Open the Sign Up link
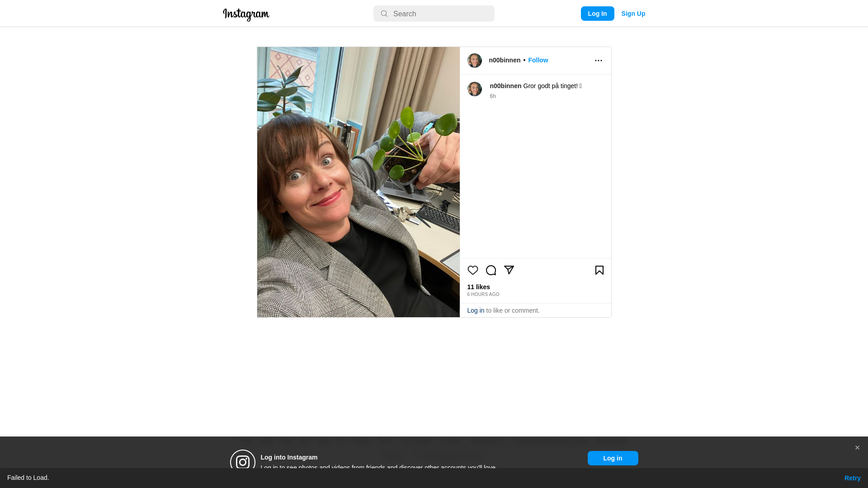 coord(633,14)
